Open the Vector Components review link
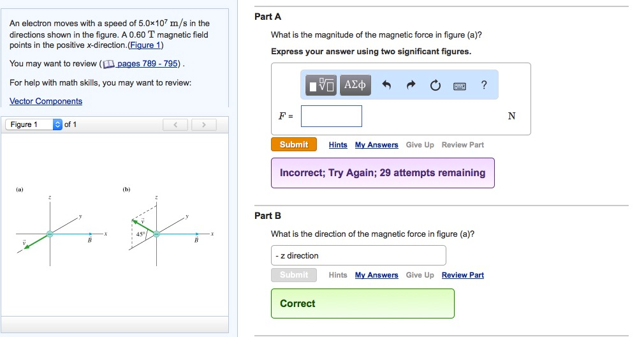Viewport: 644px width, 337px height. pyautogui.click(x=46, y=101)
